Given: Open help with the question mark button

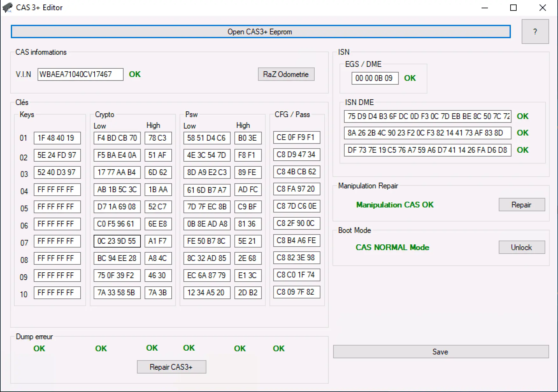Looking at the screenshot, I should point(535,32).
